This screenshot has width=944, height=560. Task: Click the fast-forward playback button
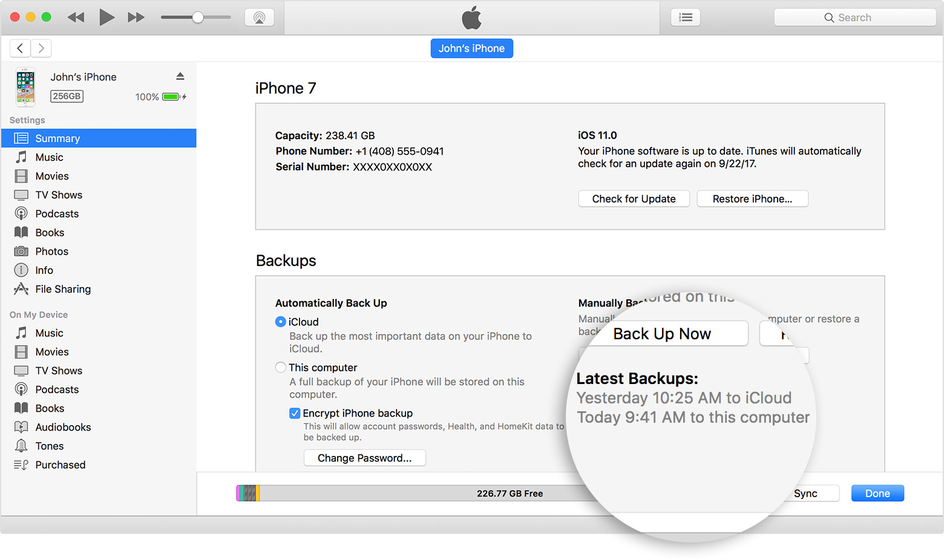coord(136,18)
